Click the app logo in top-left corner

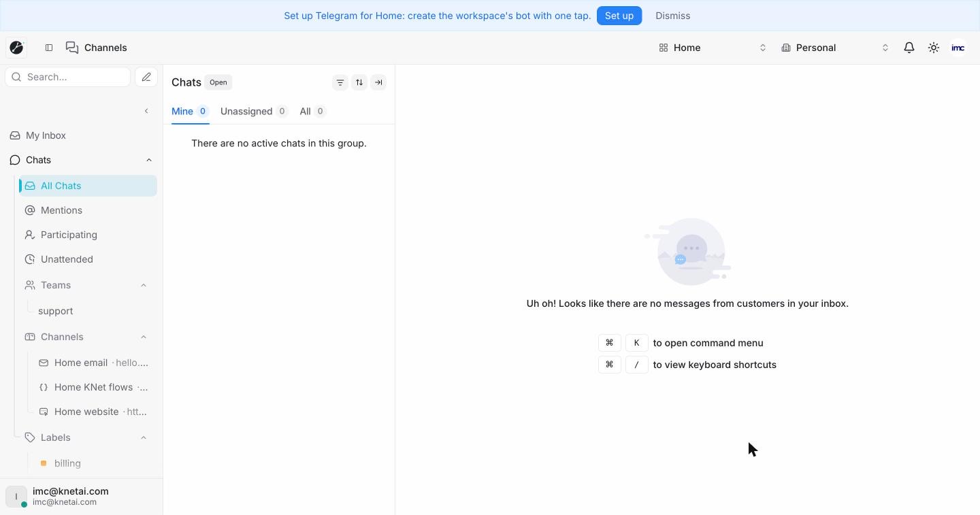[x=17, y=48]
